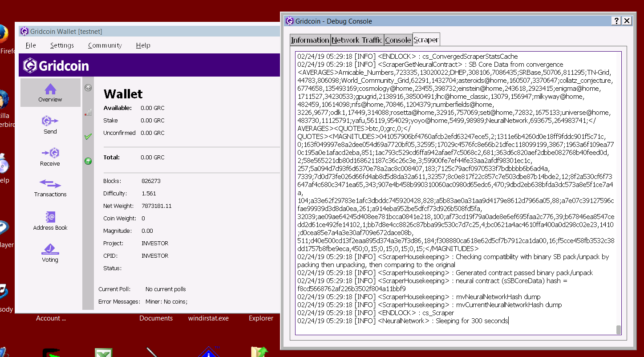Close the Debug Console window

point(627,21)
